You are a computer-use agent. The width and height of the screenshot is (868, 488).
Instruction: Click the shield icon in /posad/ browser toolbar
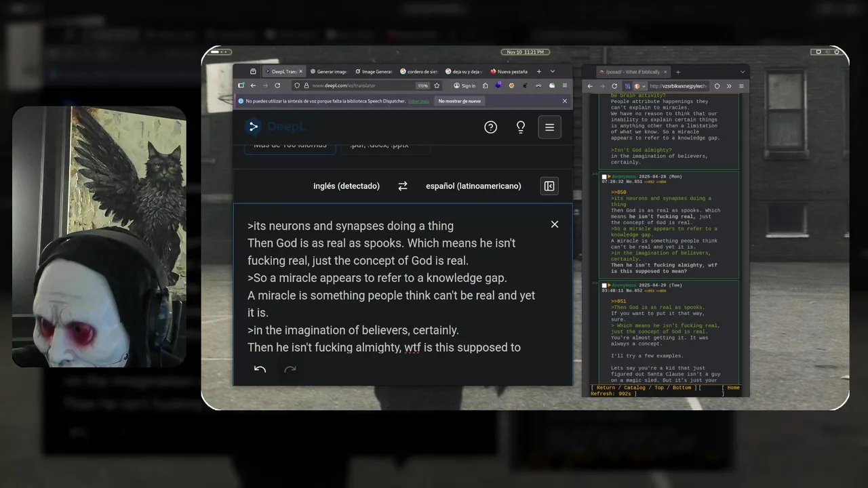[717, 86]
